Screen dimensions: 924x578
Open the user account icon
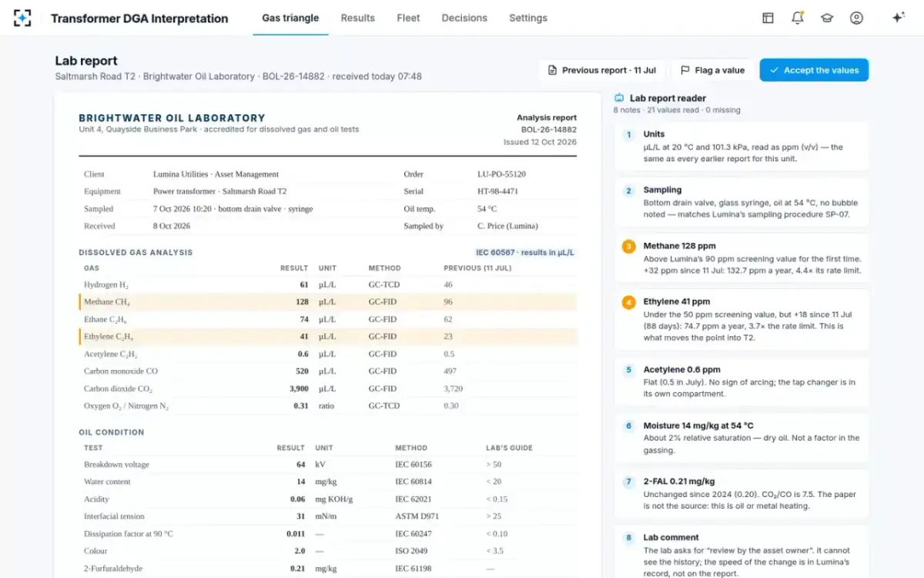[856, 18]
